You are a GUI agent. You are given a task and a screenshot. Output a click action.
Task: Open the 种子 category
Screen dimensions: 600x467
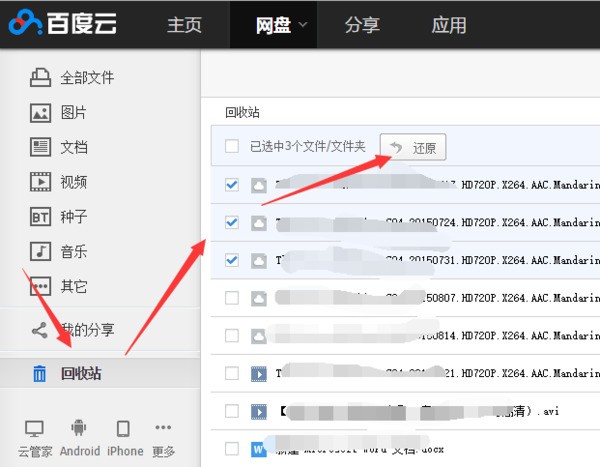[73, 217]
